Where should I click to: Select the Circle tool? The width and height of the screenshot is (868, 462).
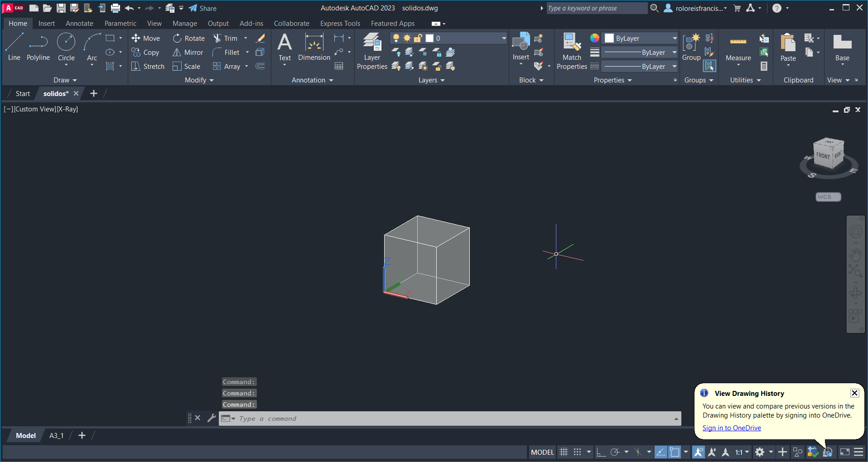click(66, 46)
